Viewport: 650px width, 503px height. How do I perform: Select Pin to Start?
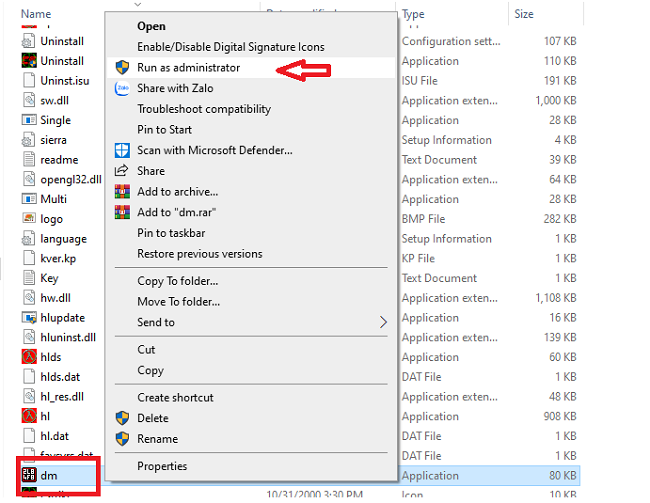tap(251, 129)
